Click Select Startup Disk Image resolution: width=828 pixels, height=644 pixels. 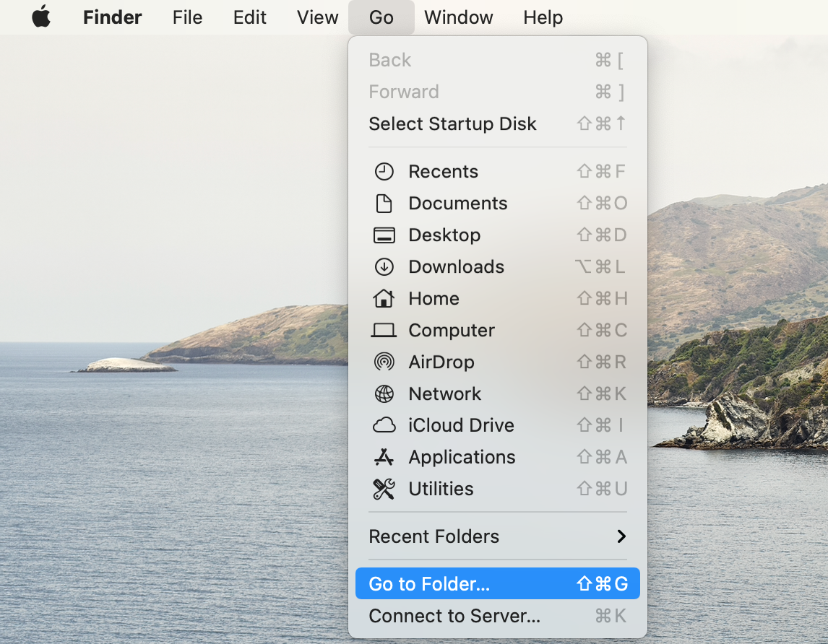point(452,123)
